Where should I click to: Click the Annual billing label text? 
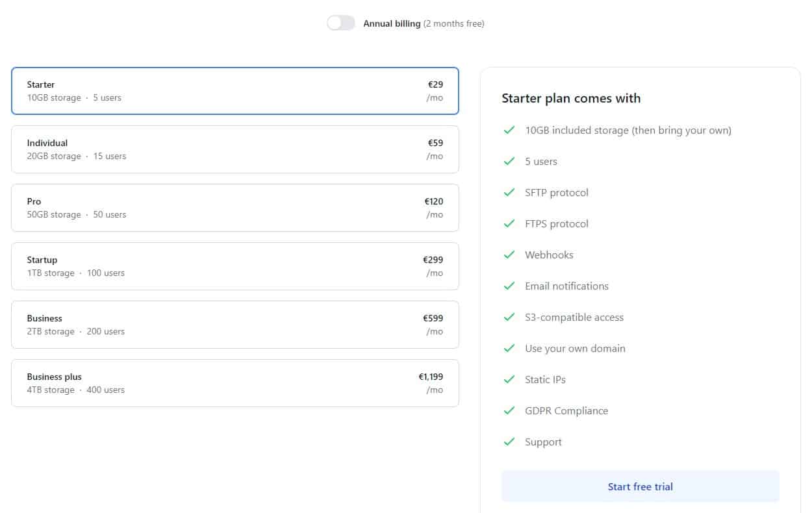click(x=392, y=24)
